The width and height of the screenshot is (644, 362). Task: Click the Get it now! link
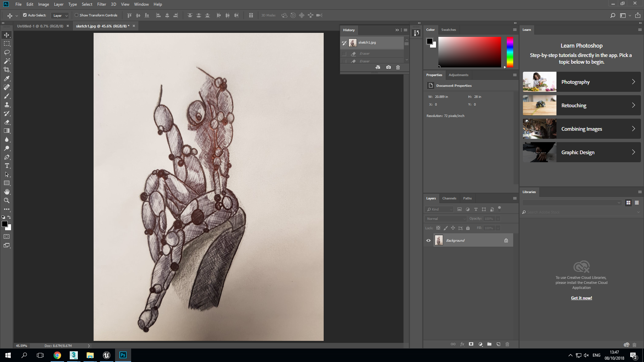click(x=581, y=298)
